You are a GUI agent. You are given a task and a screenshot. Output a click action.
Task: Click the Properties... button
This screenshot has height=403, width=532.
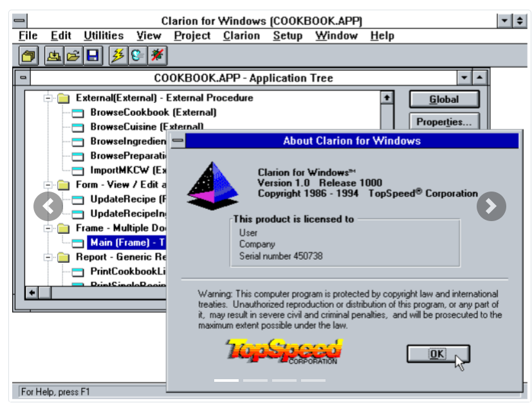[444, 121]
